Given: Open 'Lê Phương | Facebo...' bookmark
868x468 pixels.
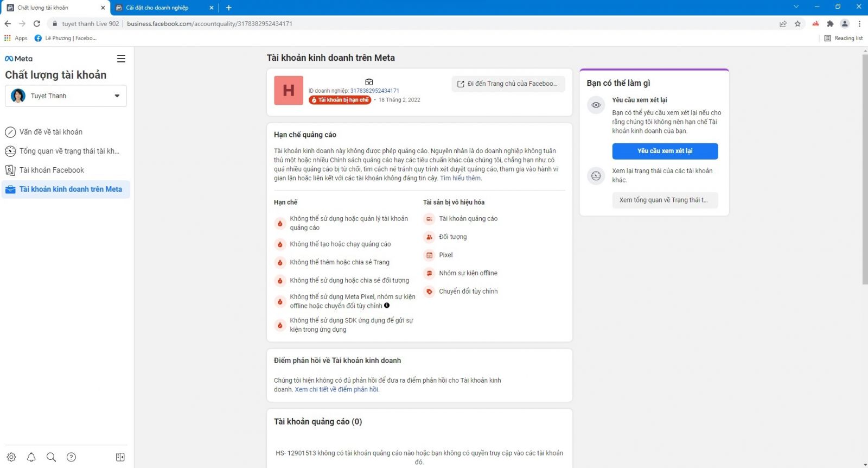Looking at the screenshot, I should (65, 38).
